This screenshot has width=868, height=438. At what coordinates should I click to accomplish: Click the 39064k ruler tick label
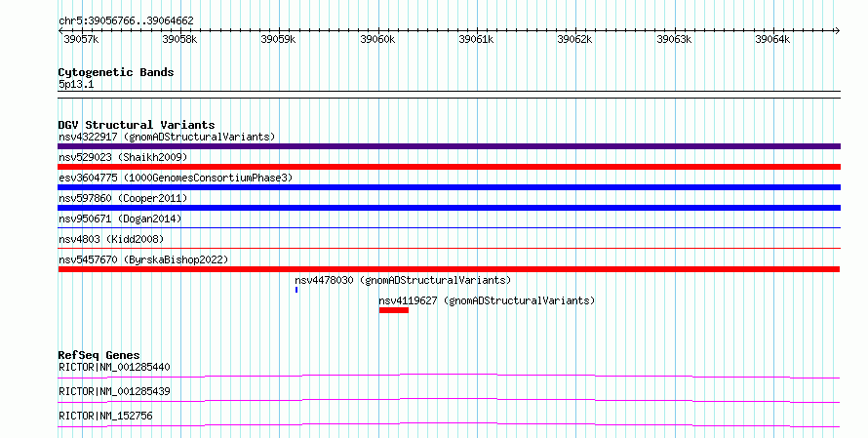tap(772, 40)
